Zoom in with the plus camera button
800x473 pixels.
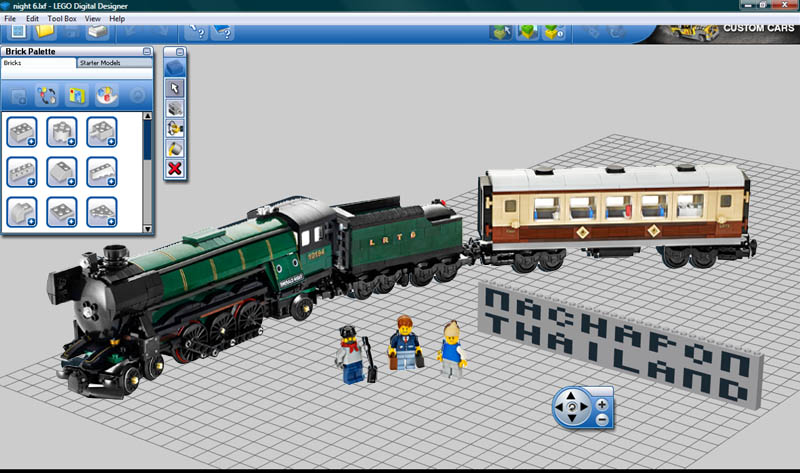[602, 405]
